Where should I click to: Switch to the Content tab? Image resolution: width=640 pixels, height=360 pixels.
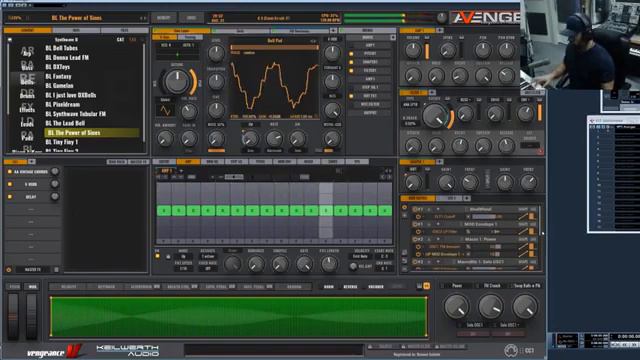click(x=28, y=31)
